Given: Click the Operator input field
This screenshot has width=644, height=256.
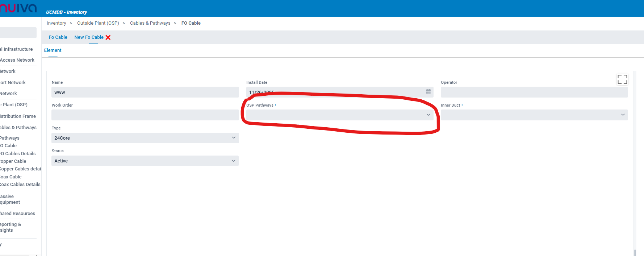Looking at the screenshot, I should click(534, 92).
